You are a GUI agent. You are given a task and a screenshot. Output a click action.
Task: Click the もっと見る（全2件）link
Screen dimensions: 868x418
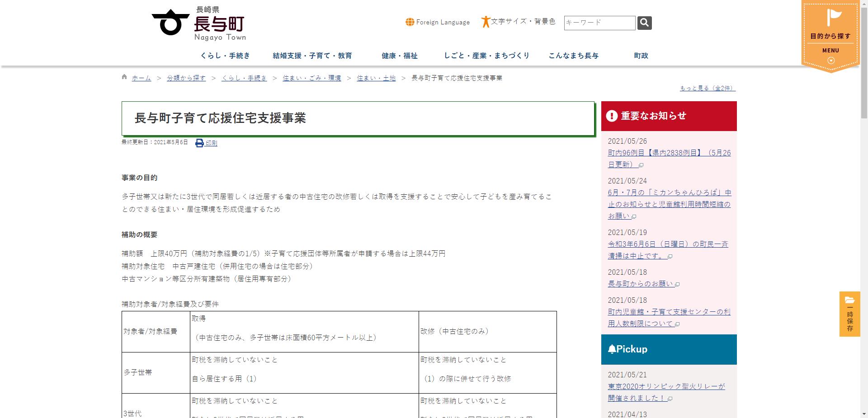point(707,88)
